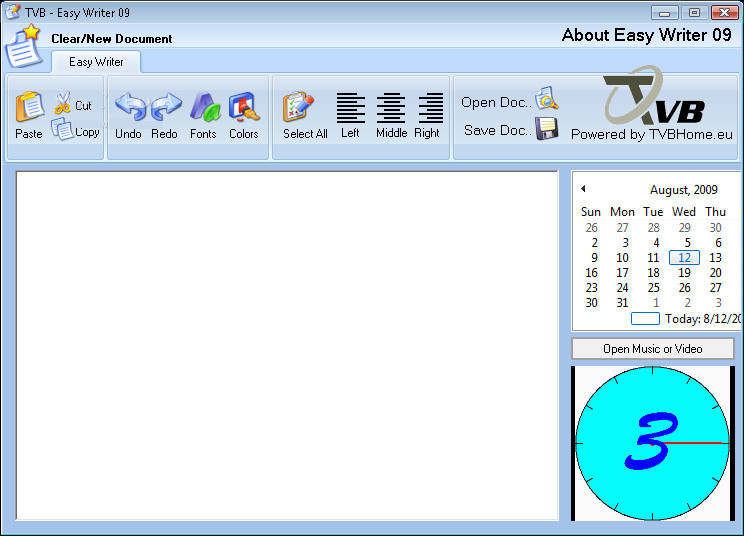Click the Cut text label
Image resolution: width=744 pixels, height=536 pixels.
[83, 106]
